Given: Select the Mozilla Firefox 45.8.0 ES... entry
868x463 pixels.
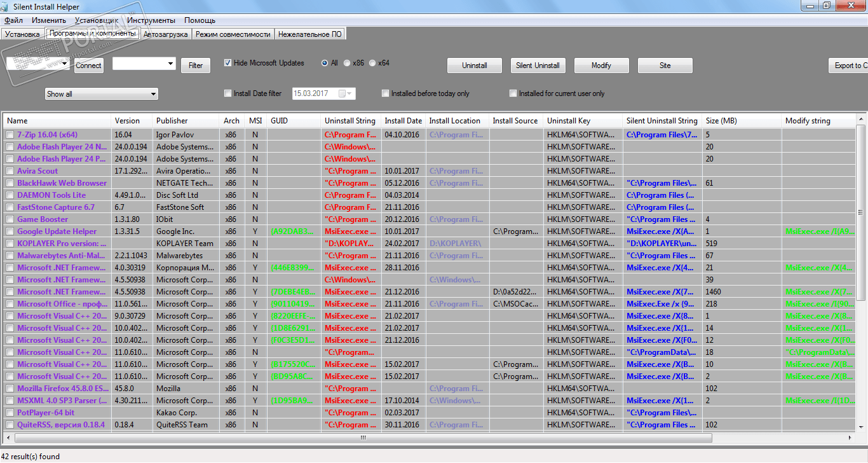Looking at the screenshot, I should click(x=63, y=389).
